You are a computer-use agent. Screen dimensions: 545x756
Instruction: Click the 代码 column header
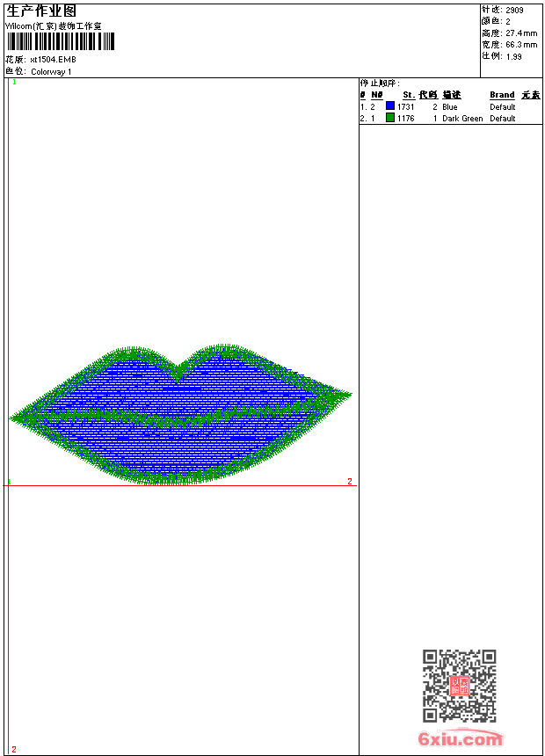tap(428, 95)
